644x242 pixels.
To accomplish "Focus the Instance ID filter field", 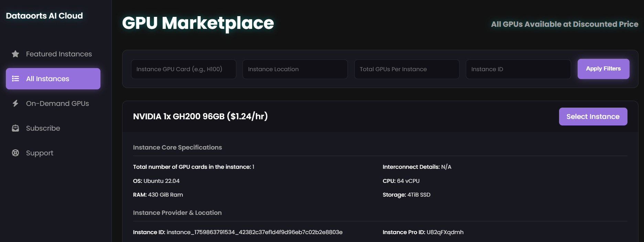I will click(518, 69).
